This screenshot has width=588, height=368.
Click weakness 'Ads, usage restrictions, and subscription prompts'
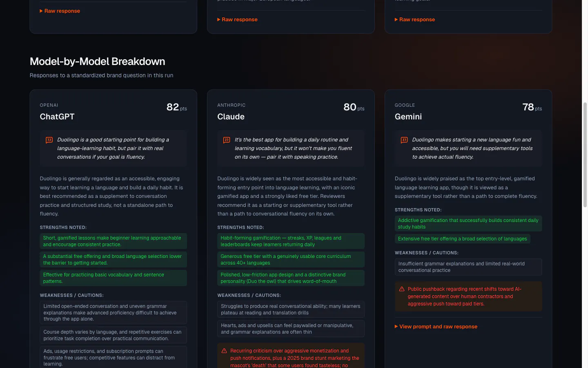coord(113,357)
